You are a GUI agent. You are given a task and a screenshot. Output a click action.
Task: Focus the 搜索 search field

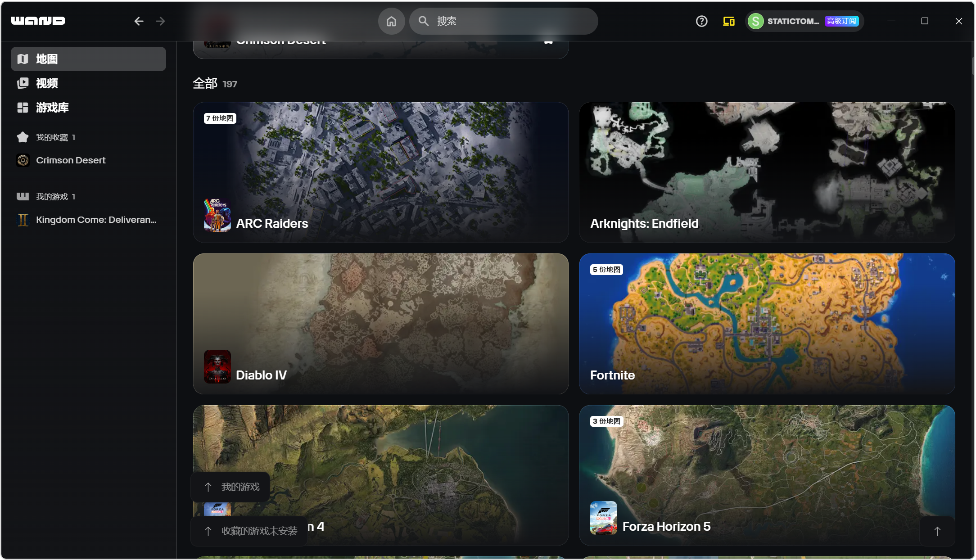503,21
